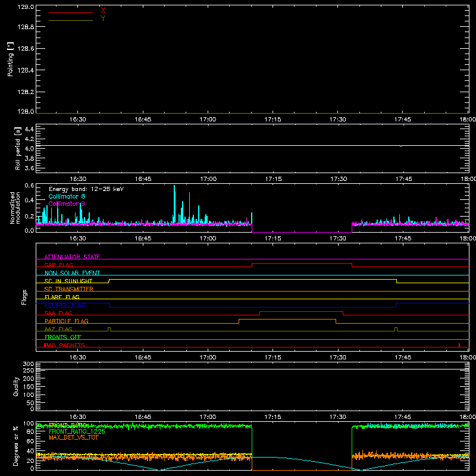Click the 16:45 label under Flags panel

pos(143,358)
